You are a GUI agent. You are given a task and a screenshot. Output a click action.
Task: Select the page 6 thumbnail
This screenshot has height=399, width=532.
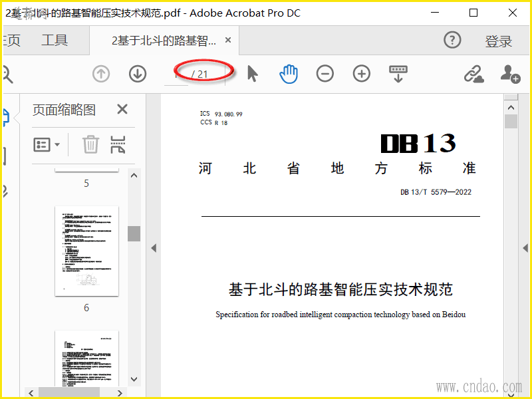87,251
